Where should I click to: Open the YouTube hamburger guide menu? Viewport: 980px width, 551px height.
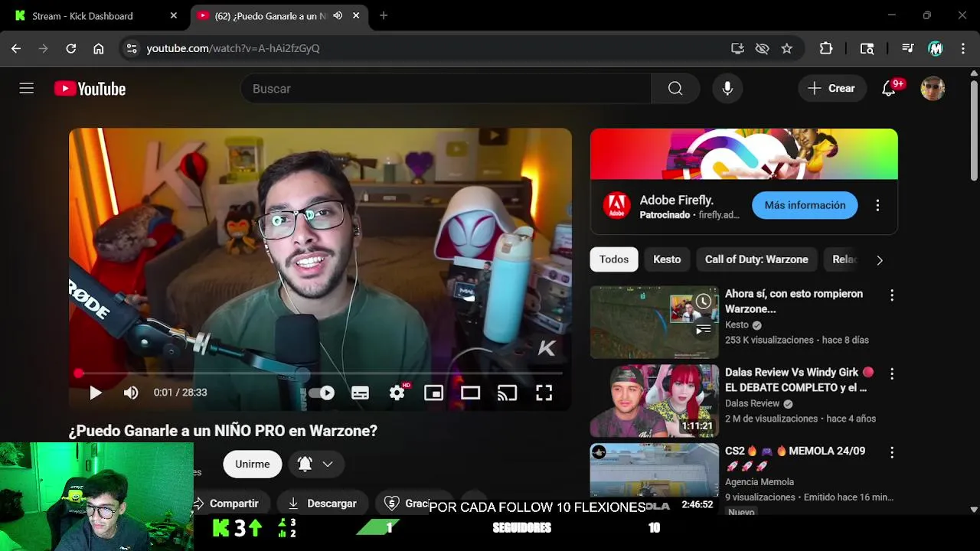[27, 89]
